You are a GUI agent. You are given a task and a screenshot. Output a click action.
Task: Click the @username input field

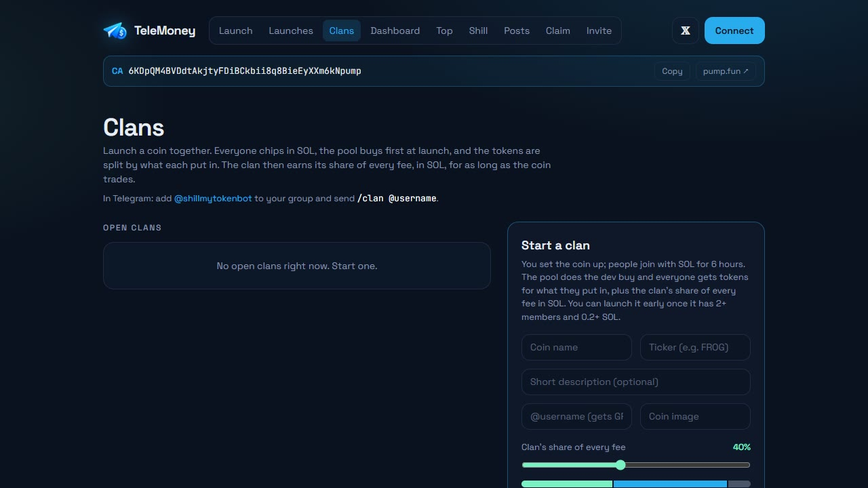tap(576, 416)
